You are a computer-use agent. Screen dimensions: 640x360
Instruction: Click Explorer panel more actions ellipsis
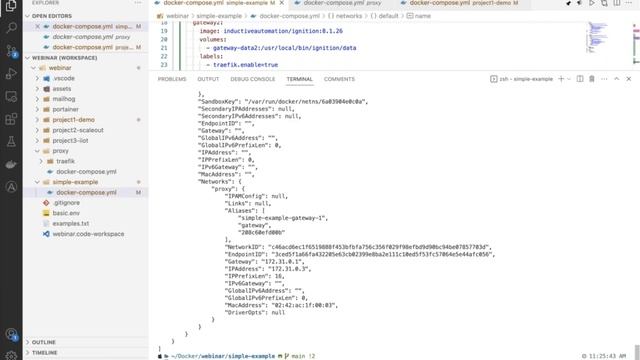(138, 3)
